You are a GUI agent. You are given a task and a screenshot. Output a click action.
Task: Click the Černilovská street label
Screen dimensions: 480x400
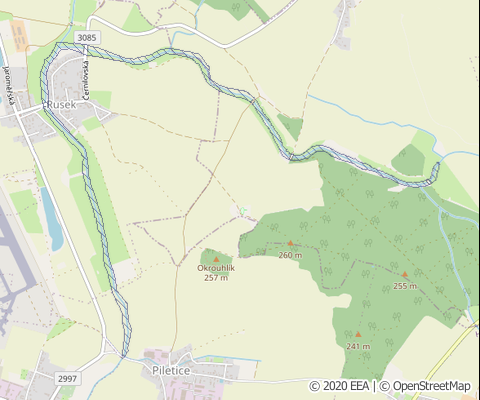(86, 78)
